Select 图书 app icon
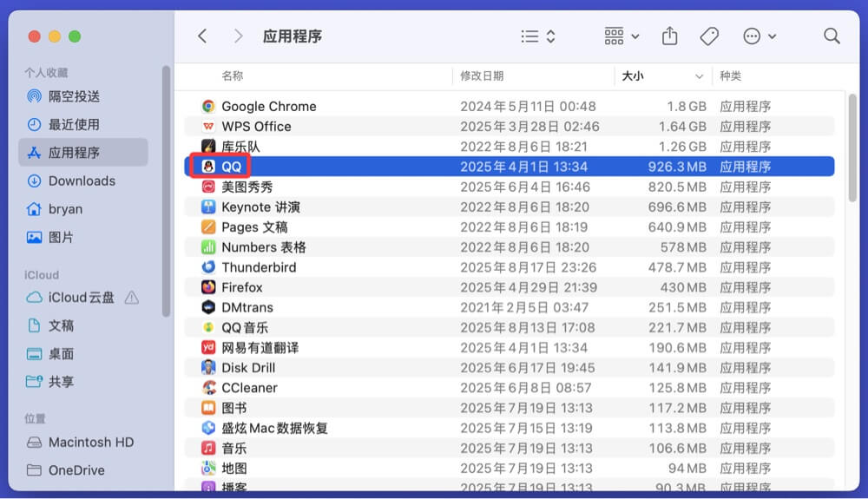868x499 pixels. (208, 408)
